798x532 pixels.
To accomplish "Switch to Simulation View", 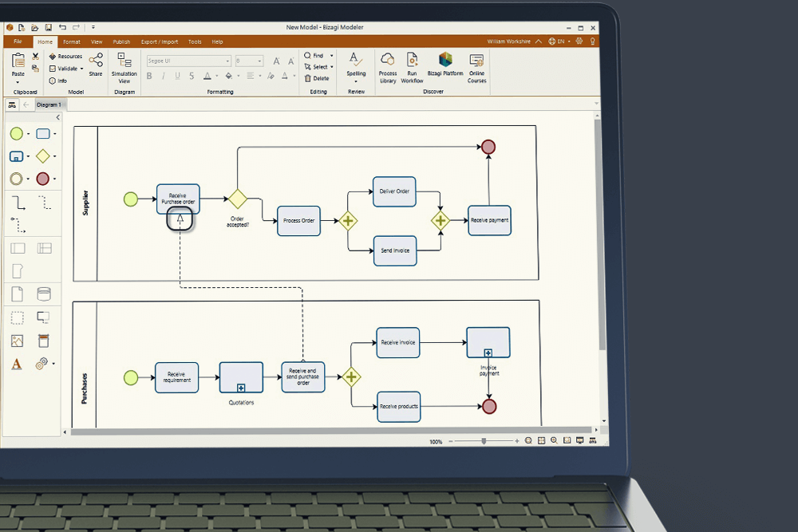I will [x=124, y=68].
